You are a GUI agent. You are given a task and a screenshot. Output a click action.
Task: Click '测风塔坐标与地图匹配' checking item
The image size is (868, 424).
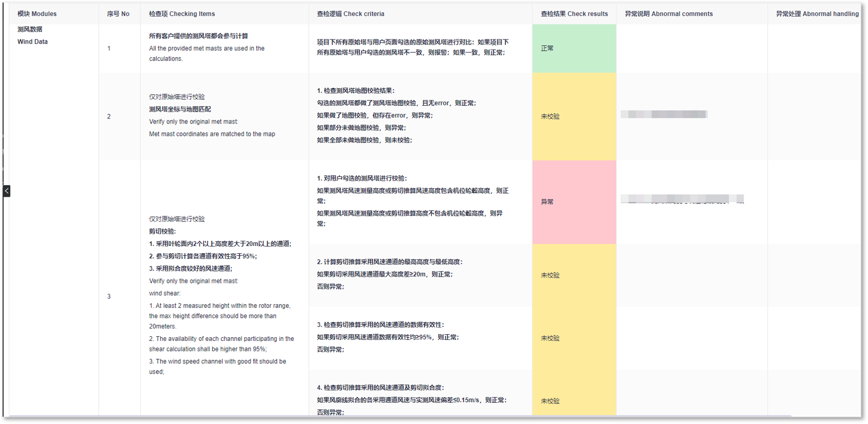coord(180,109)
